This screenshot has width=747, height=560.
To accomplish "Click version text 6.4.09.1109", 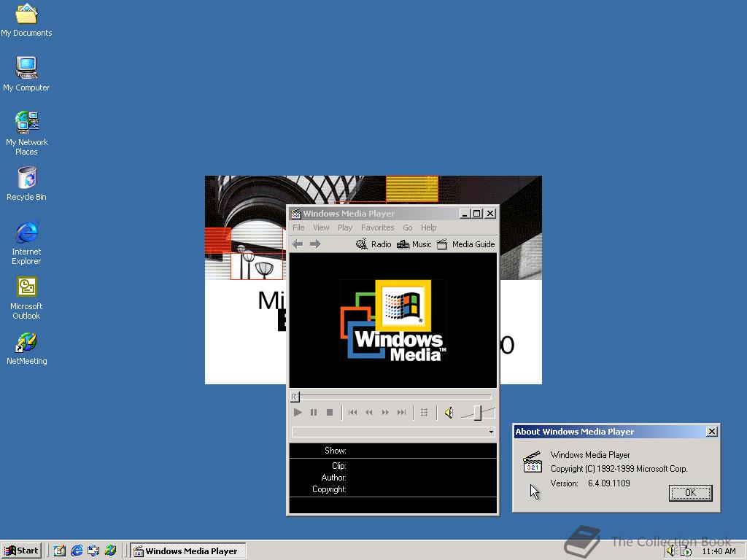I will (609, 483).
